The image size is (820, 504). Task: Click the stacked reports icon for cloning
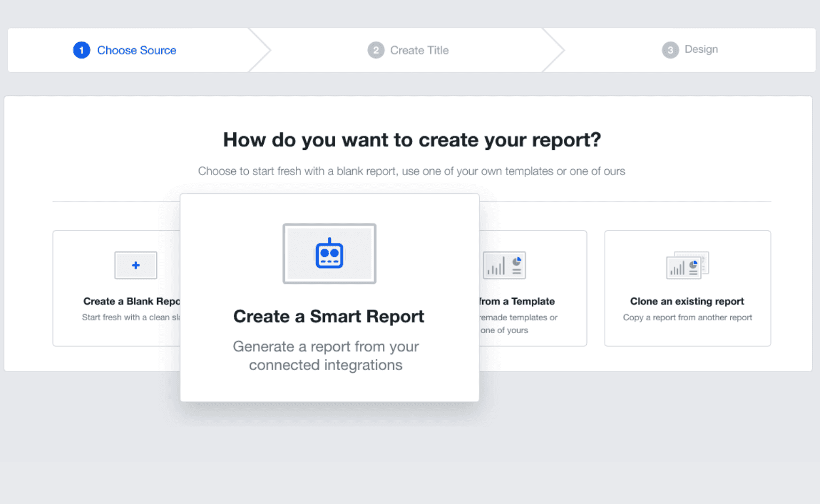687,265
